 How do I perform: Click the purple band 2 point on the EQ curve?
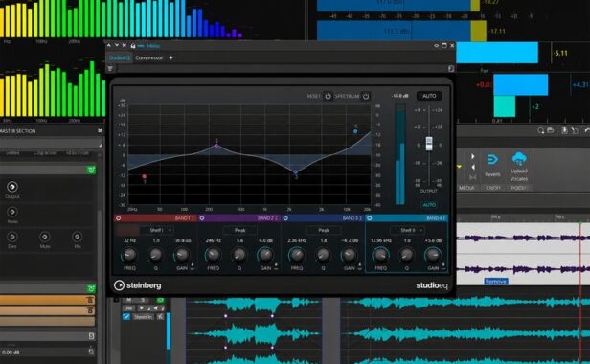tap(216, 146)
